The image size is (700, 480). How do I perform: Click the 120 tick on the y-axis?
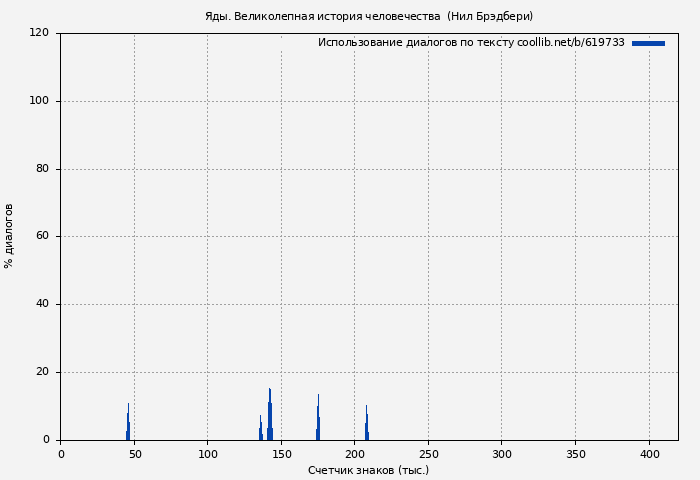click(39, 33)
